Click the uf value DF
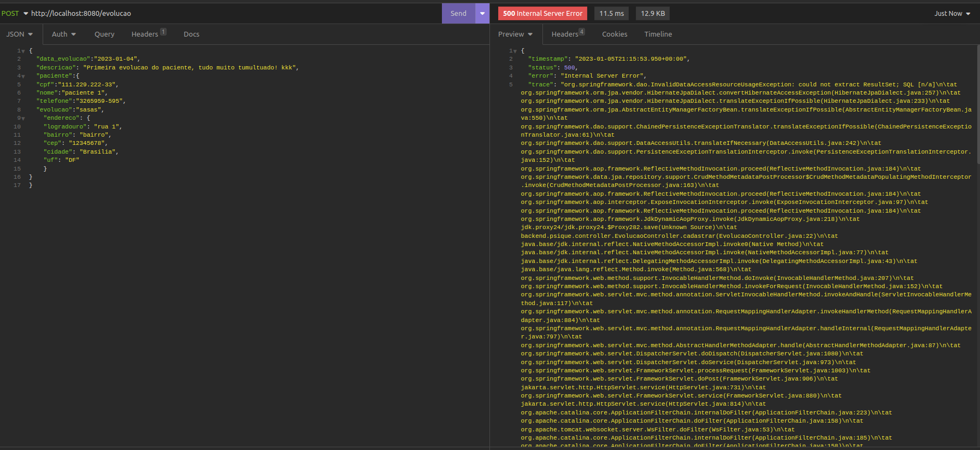 (72, 160)
